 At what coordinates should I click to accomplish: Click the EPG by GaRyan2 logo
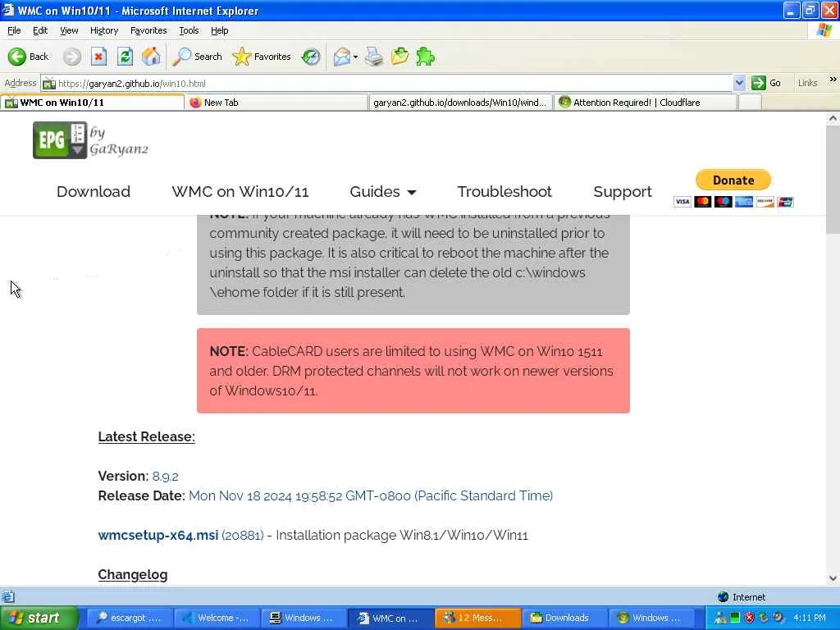90,139
